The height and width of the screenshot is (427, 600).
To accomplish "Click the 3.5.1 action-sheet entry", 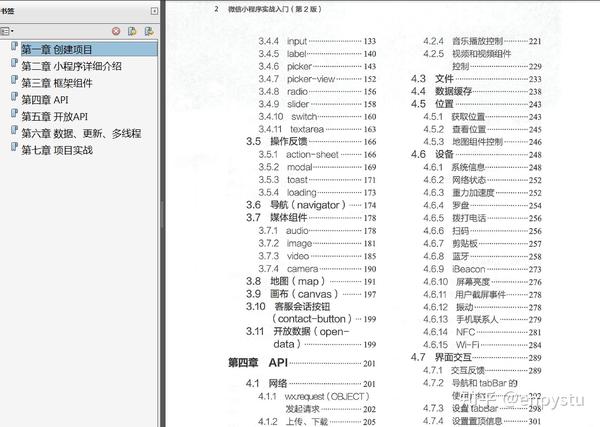I will pos(317,155).
